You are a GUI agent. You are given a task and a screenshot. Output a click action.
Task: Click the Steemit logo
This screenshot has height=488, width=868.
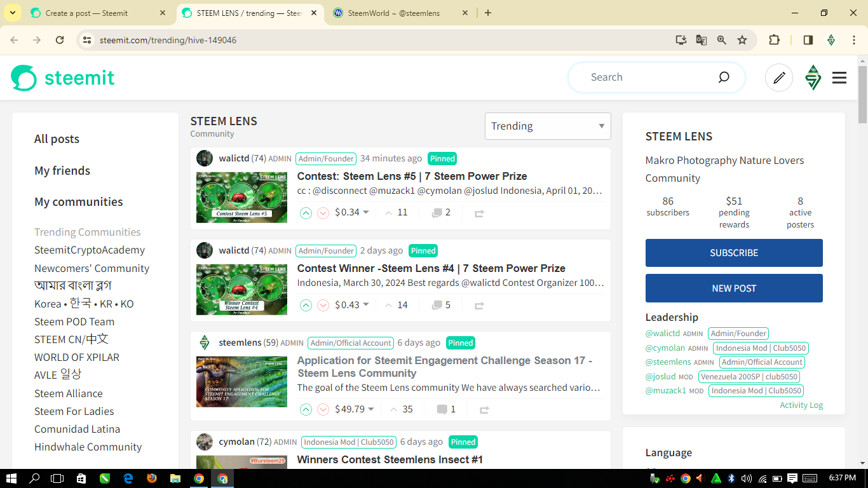click(x=63, y=78)
